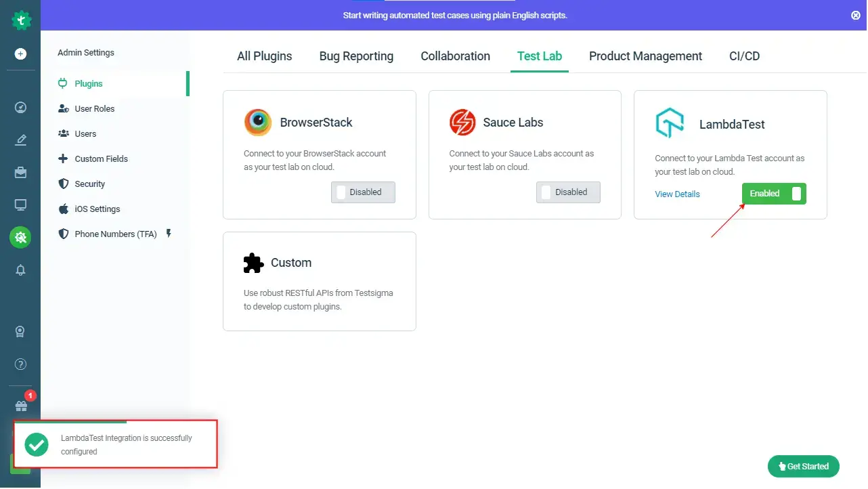Open the help question mark icon
The width and height of the screenshot is (868, 489).
click(20, 364)
